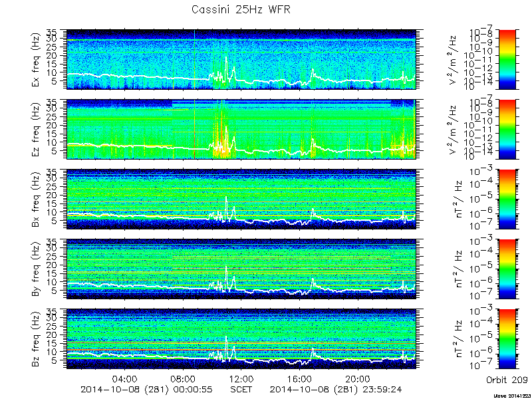
Task: Click the start time "2014-10-08 (281) 00:00:55"
Action: pos(146,390)
